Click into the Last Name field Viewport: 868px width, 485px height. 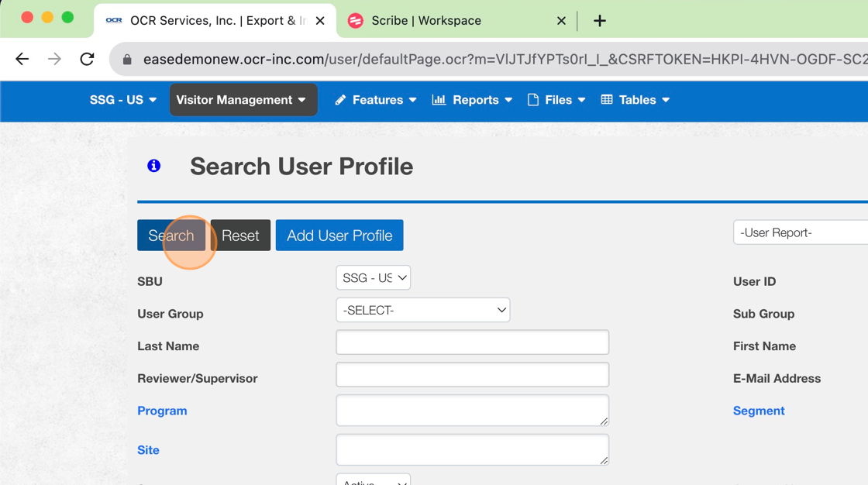pos(472,342)
